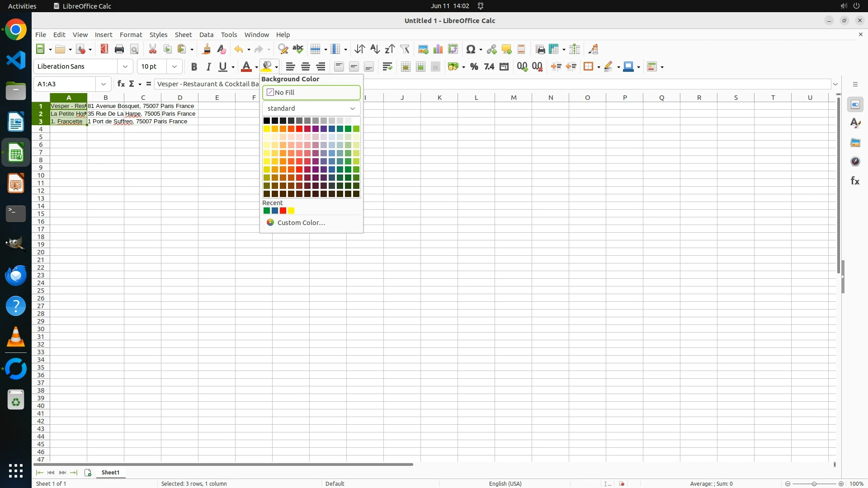Open the Functions sidebar panel

tap(855, 181)
